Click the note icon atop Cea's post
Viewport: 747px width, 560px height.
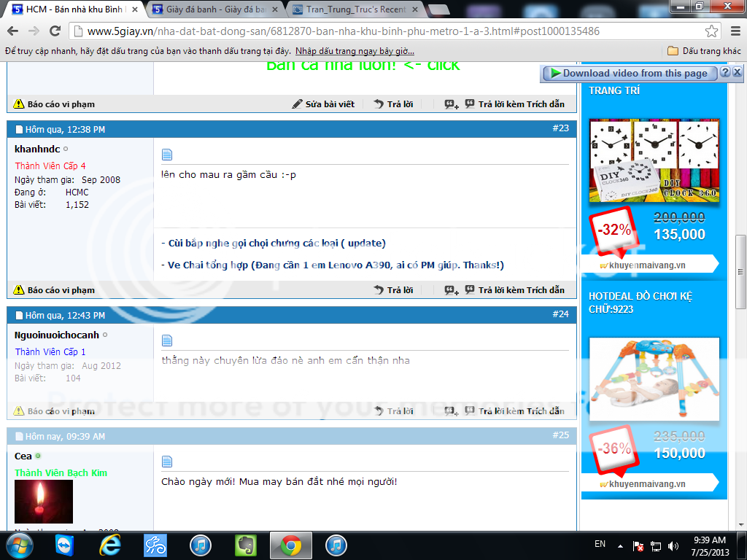point(167,461)
